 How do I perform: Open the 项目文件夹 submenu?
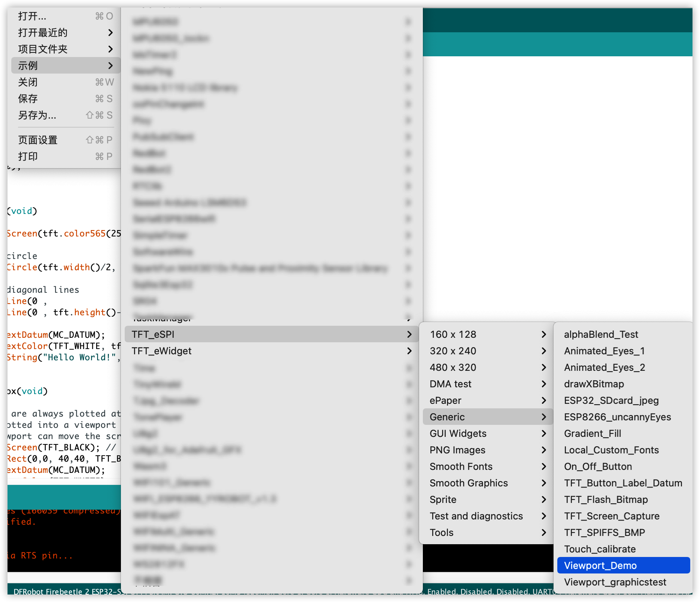coord(66,49)
